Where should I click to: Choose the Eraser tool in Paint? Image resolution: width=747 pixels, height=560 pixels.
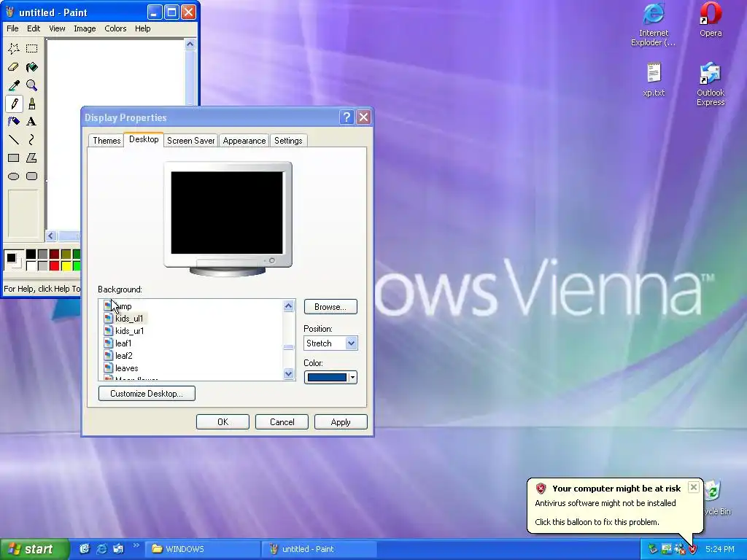[x=14, y=66]
